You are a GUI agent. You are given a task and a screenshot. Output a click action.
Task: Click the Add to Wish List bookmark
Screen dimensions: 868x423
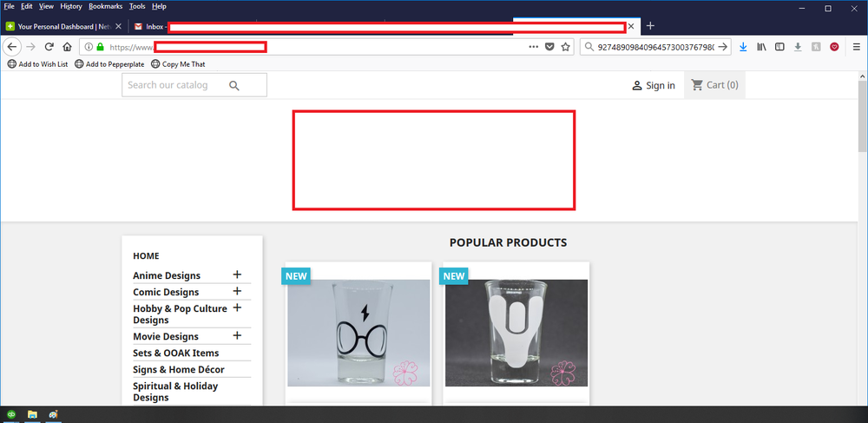pyautogui.click(x=37, y=64)
